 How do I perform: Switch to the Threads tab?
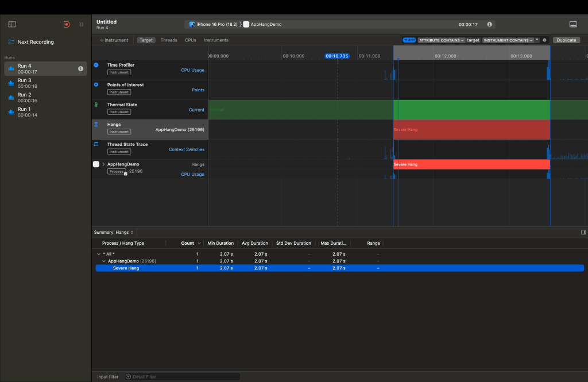169,40
